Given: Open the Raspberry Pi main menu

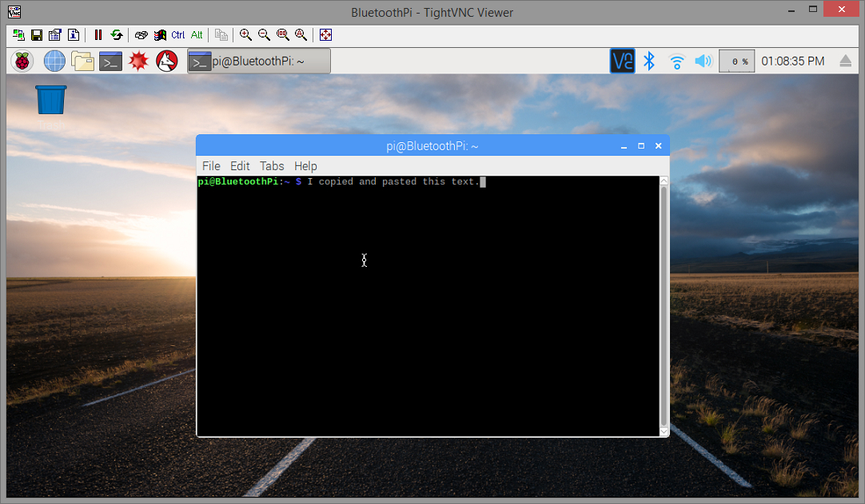Looking at the screenshot, I should click(x=22, y=61).
